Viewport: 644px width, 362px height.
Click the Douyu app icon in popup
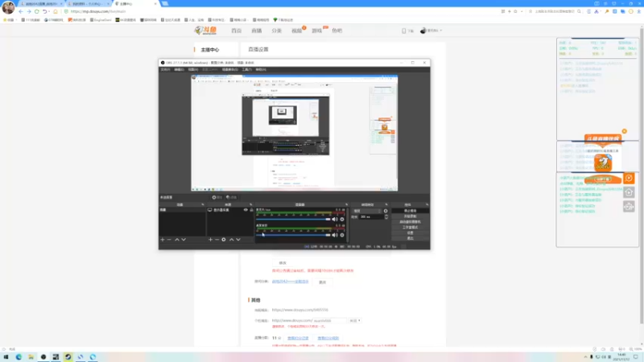[x=603, y=163]
